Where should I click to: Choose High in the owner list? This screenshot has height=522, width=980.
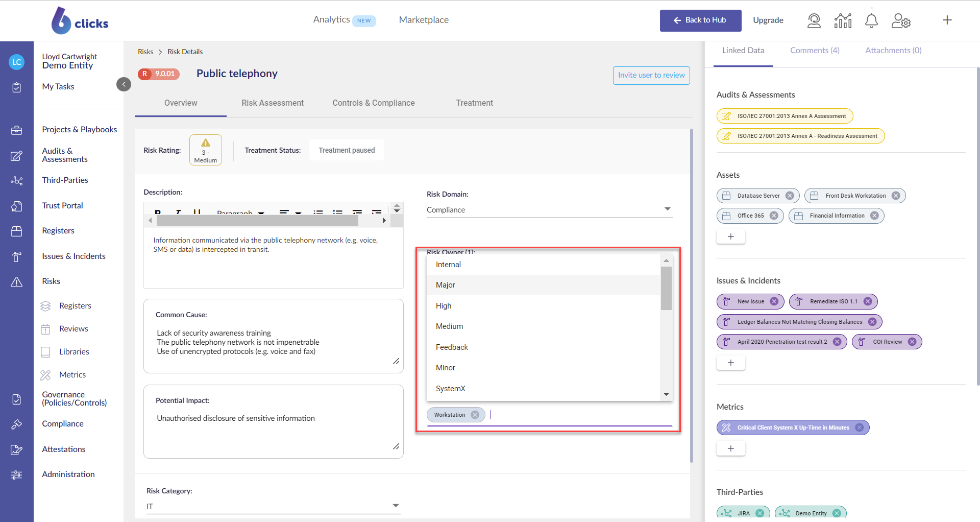(543, 306)
